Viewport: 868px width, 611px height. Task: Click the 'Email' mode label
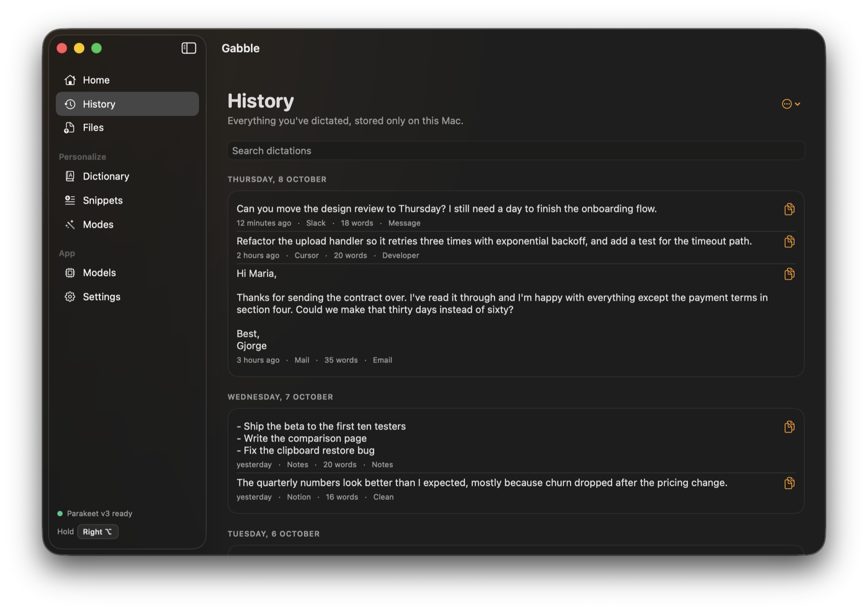(382, 360)
